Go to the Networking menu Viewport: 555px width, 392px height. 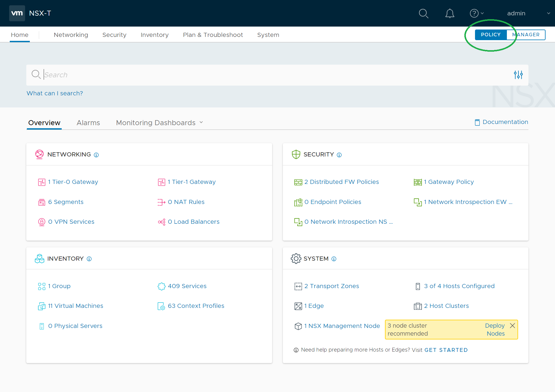(x=71, y=35)
